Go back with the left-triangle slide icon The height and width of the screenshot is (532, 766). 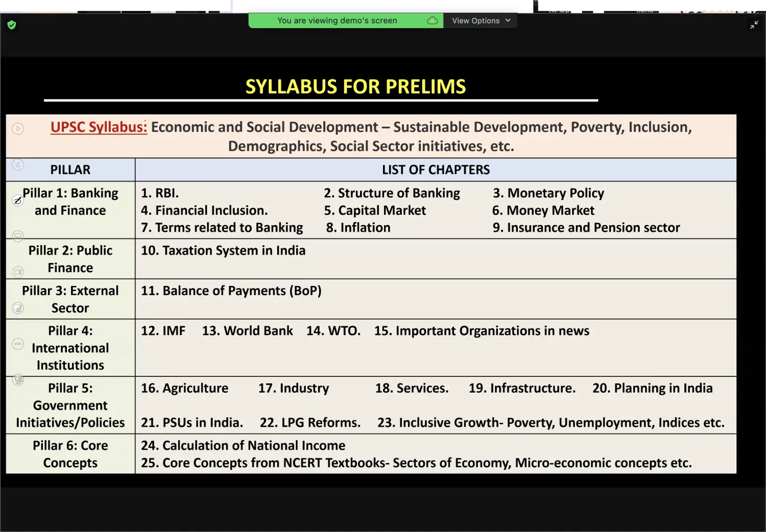pos(18,164)
